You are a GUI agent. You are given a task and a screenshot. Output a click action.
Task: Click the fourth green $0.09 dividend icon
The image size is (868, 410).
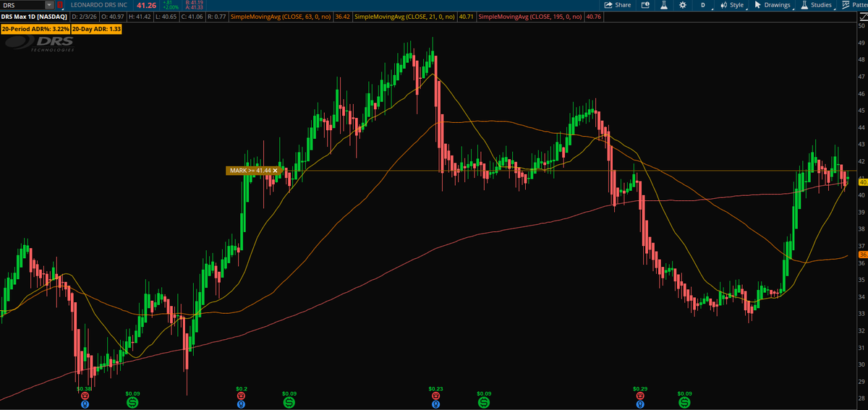pos(684,401)
